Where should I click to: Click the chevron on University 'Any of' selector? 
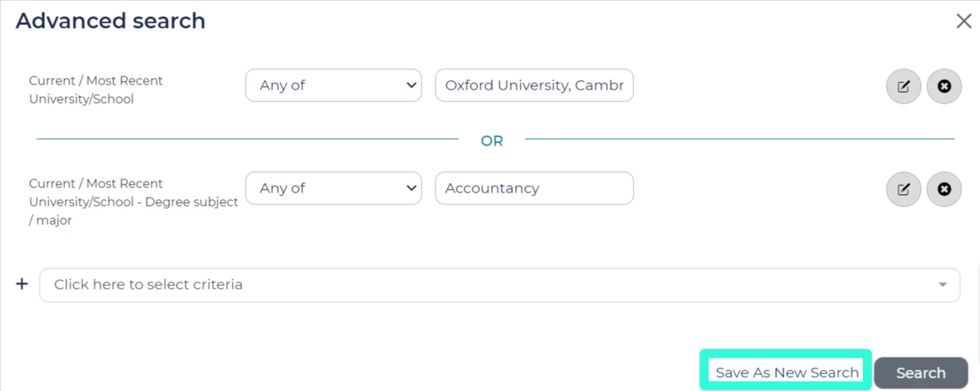pos(411,85)
